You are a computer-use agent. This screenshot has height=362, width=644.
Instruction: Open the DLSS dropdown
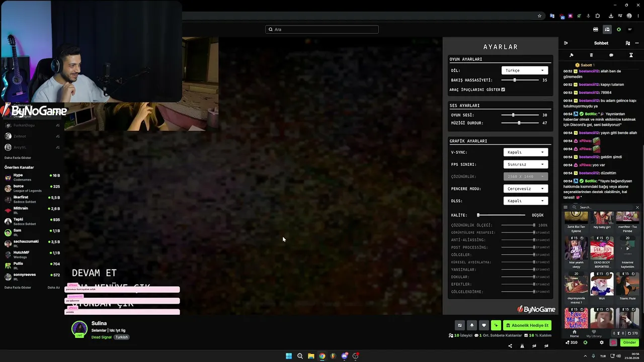coord(525,201)
